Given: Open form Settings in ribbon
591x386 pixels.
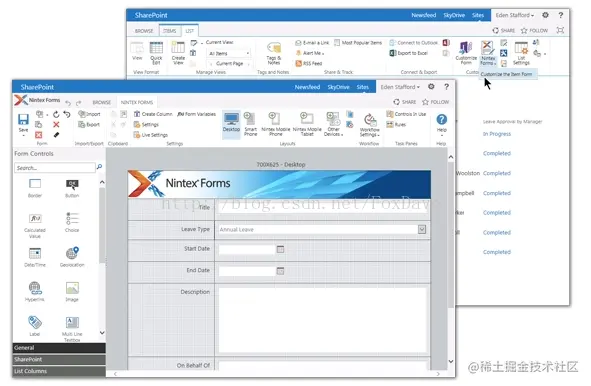Looking at the screenshot, I should click(x=146, y=124).
